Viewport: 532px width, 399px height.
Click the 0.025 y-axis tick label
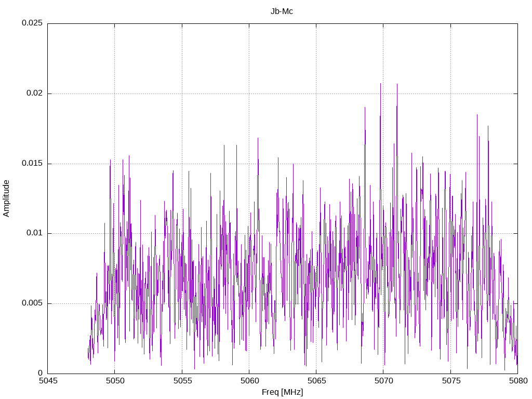(x=32, y=23)
